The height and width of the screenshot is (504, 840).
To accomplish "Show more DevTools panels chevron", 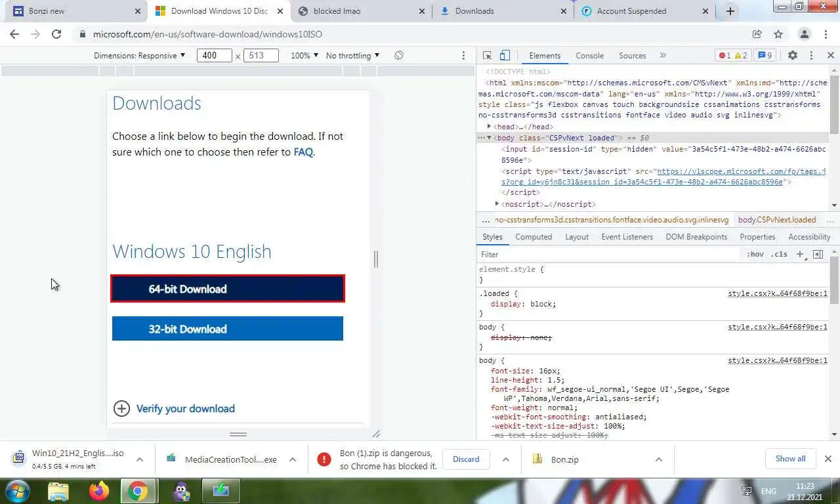I will point(662,56).
